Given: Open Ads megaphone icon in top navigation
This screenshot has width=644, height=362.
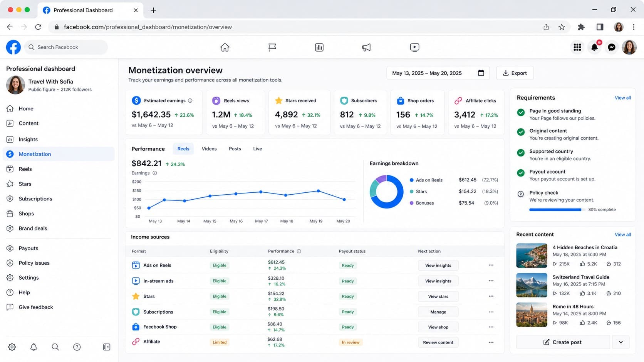Looking at the screenshot, I should (366, 47).
